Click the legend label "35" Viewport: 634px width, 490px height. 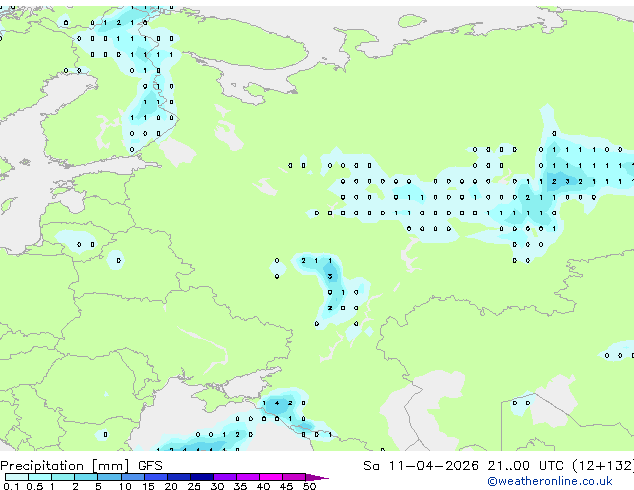click(240, 486)
